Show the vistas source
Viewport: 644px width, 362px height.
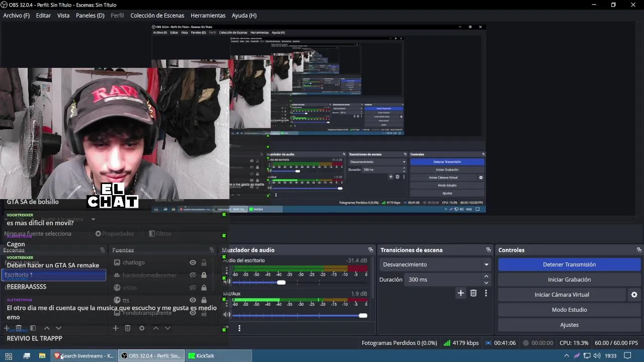click(x=193, y=288)
